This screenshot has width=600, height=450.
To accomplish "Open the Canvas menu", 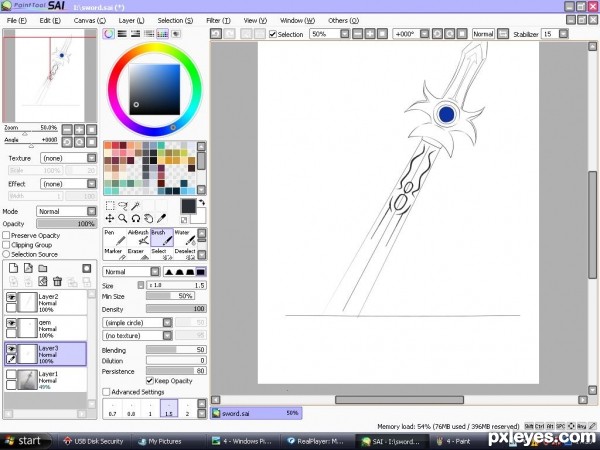I will coord(90,20).
